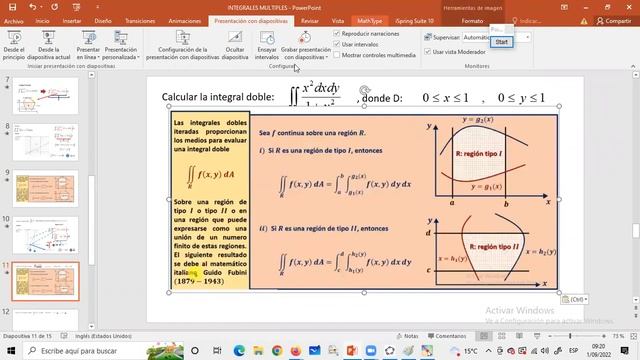Click slide panel scrollbar down arrow

tap(91, 326)
